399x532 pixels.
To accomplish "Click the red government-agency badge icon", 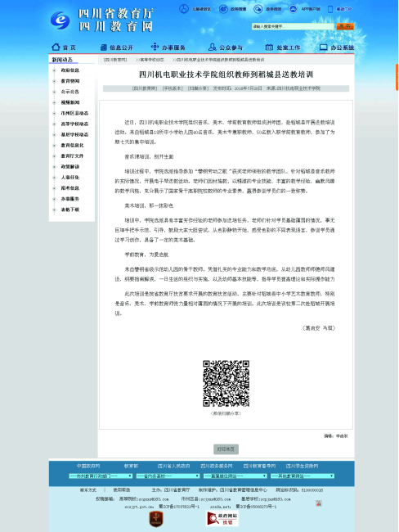I will click(156, 519).
